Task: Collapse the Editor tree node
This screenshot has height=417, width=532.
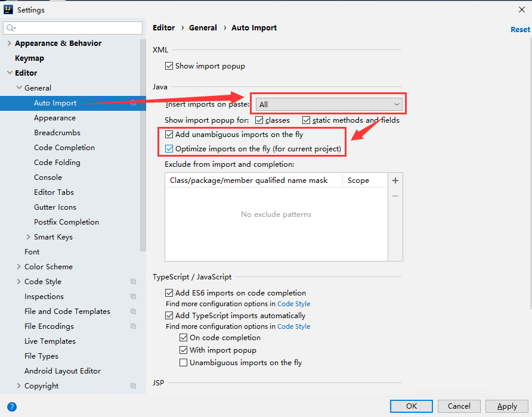Action: pyautogui.click(x=10, y=73)
